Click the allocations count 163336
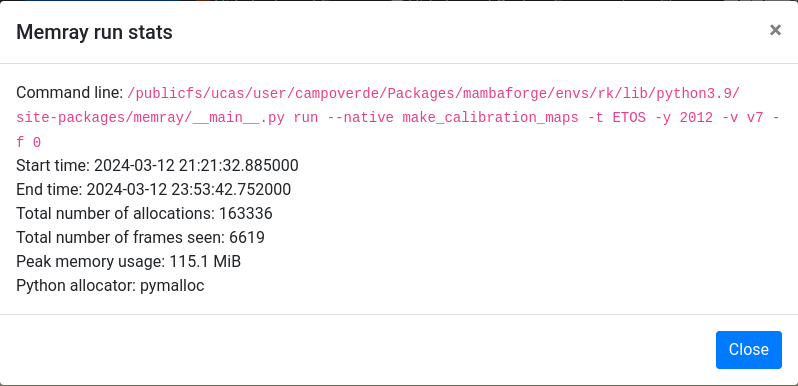This screenshot has height=386, width=798. pyautogui.click(x=246, y=213)
